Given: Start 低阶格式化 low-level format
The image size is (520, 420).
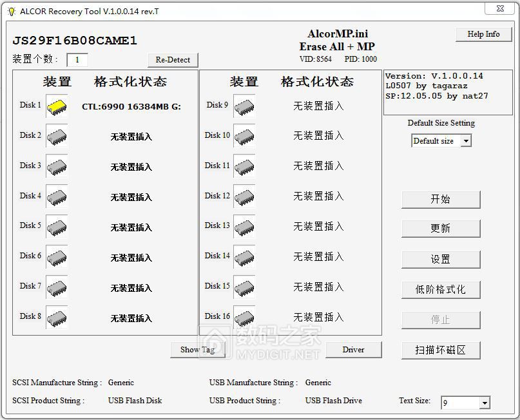Looking at the screenshot, I should pyautogui.click(x=441, y=290).
